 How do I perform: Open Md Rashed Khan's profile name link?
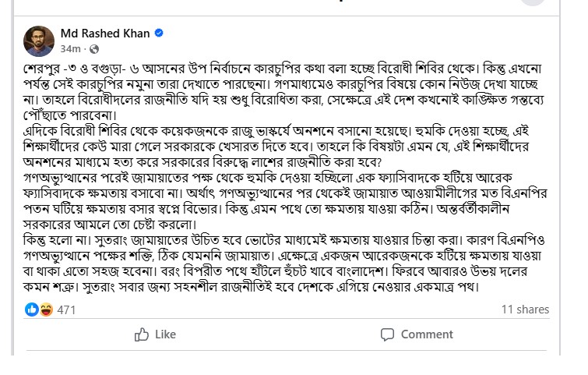coord(105,34)
